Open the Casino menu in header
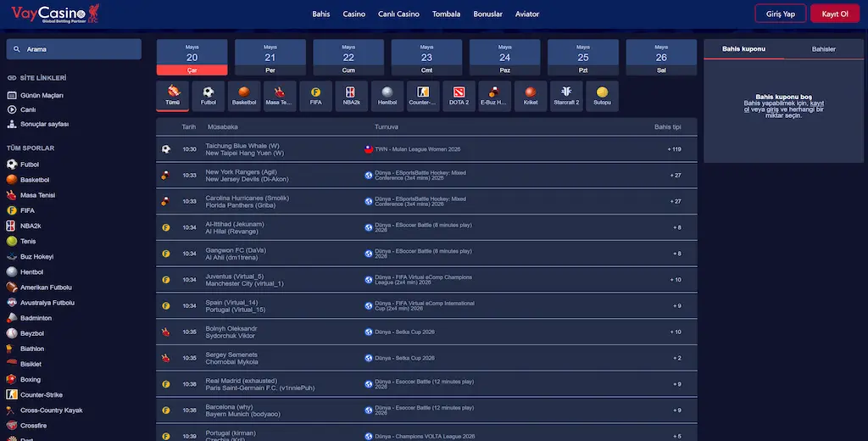 353,14
